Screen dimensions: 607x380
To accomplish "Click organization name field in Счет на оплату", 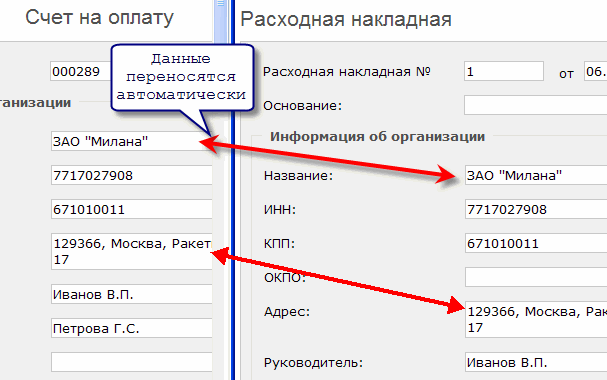I will (132, 141).
